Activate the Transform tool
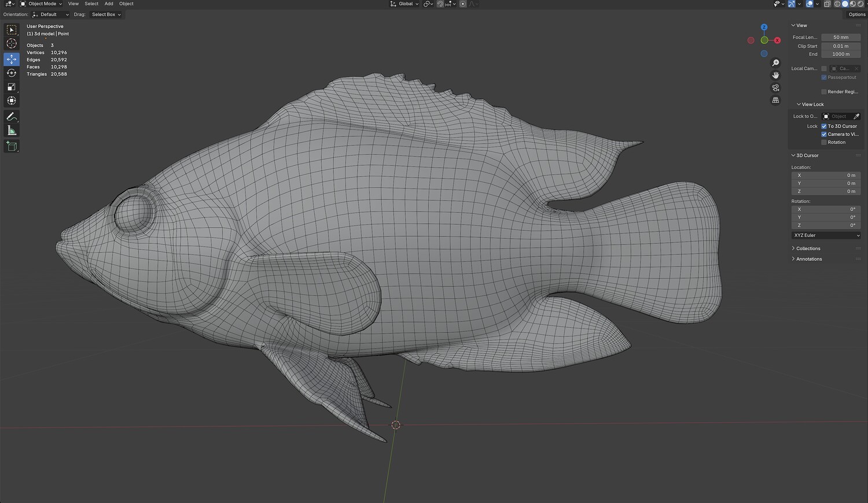 pos(12,101)
